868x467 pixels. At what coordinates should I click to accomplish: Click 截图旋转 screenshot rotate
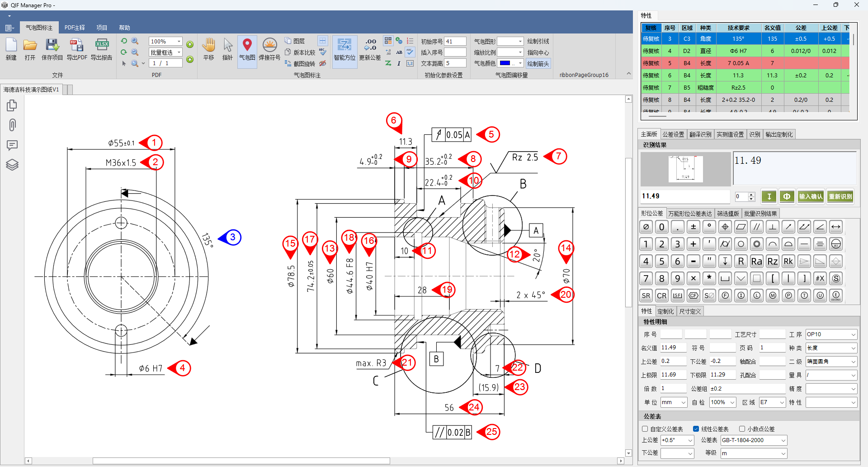(300, 64)
